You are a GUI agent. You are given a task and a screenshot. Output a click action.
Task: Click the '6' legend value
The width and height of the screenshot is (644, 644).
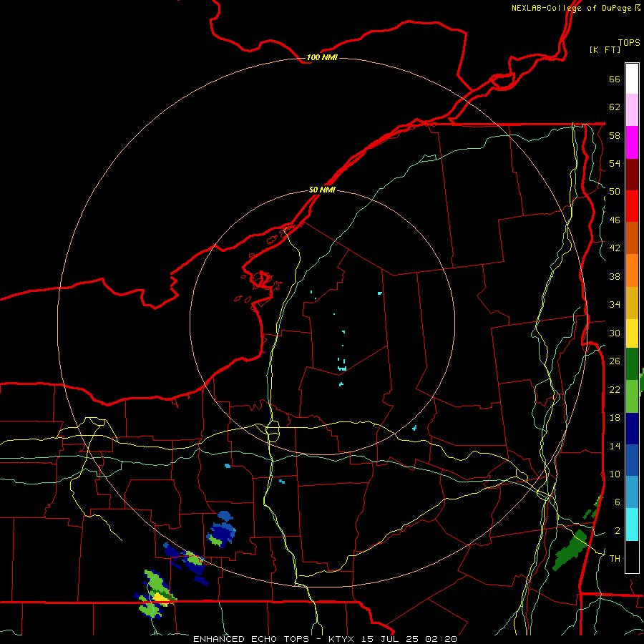pos(618,502)
